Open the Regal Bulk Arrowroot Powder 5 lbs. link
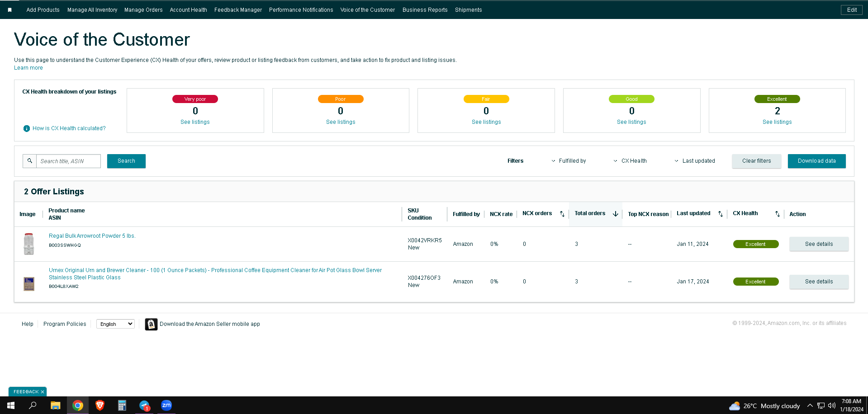 (92, 236)
